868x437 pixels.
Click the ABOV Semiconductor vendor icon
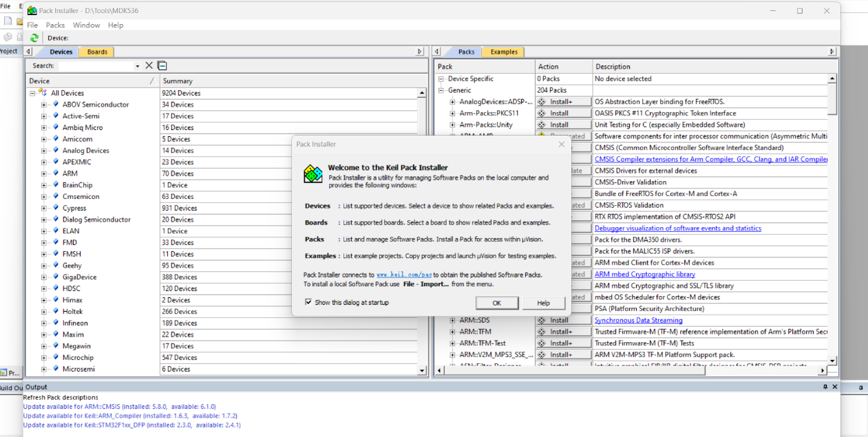(x=56, y=105)
